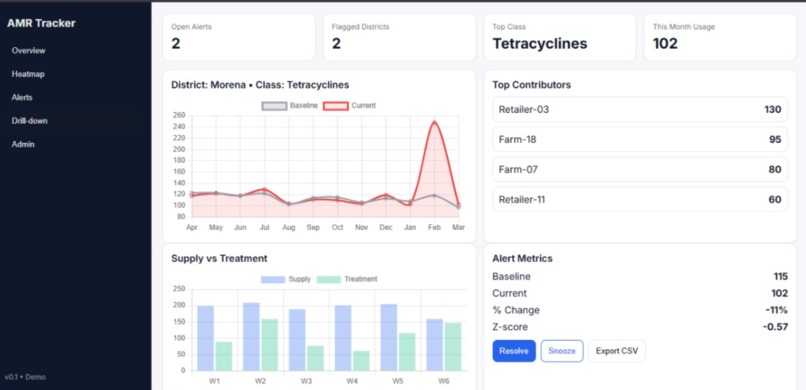Viewport: 806px width, 390px height.
Task: Click the W2 Treatment bar
Action: [x=269, y=345]
